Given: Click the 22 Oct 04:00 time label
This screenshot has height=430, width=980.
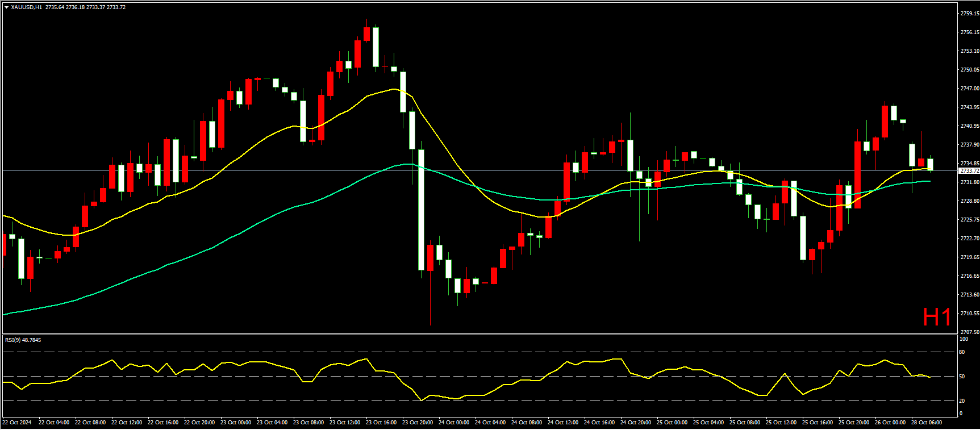Looking at the screenshot, I should pyautogui.click(x=54, y=423).
